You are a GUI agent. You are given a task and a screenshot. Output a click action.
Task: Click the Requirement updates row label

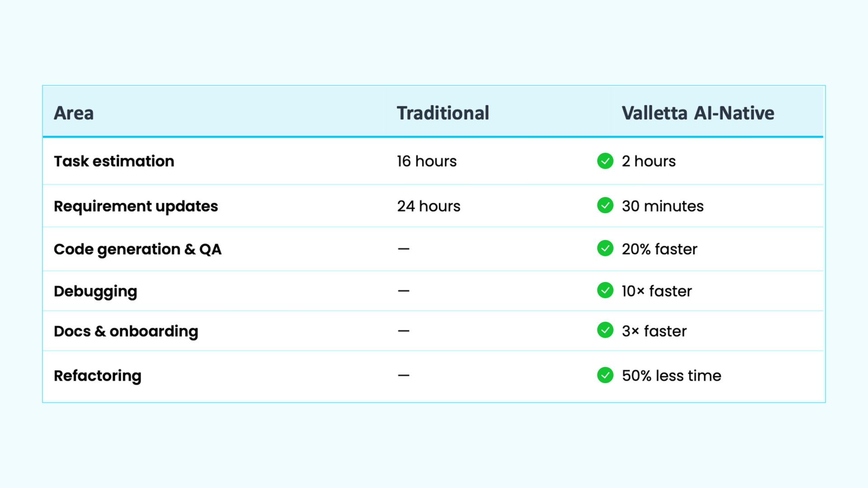click(x=136, y=206)
